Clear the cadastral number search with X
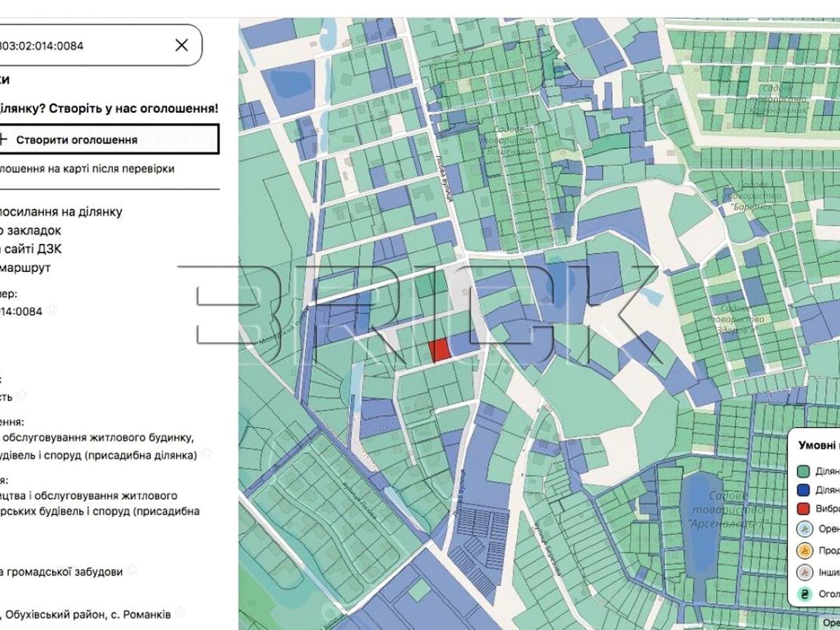The height and width of the screenshot is (630, 840). point(182,45)
